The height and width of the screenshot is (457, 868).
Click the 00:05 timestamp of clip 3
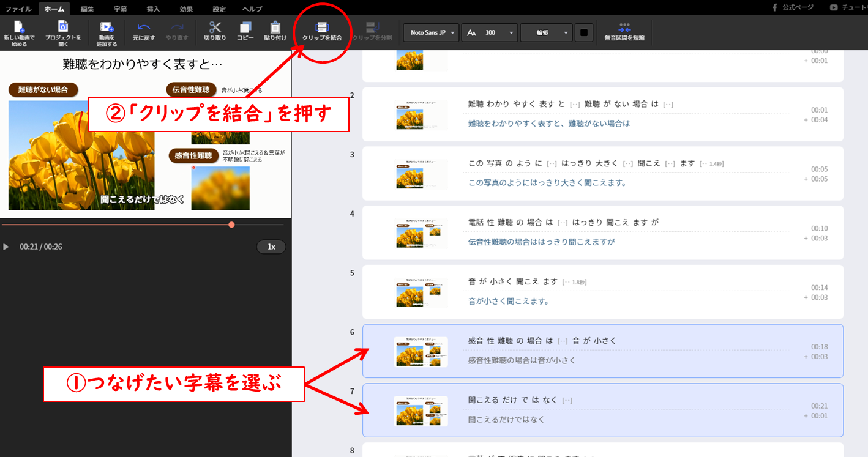[819, 169]
